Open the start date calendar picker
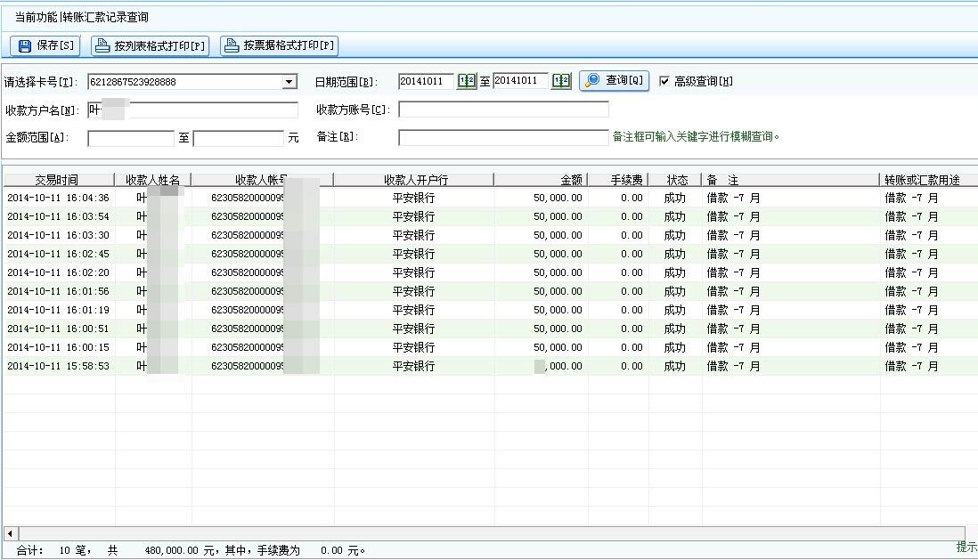Screen dimensions: 978x560 pos(467,81)
